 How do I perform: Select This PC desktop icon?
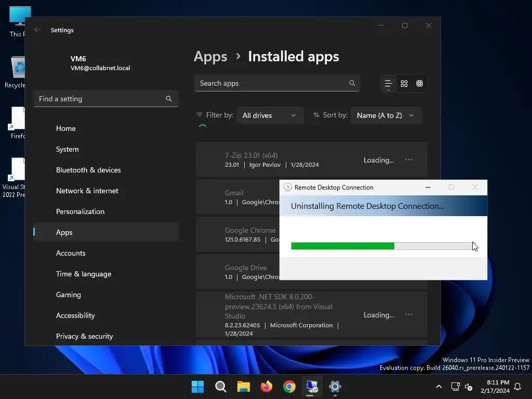tap(16, 21)
